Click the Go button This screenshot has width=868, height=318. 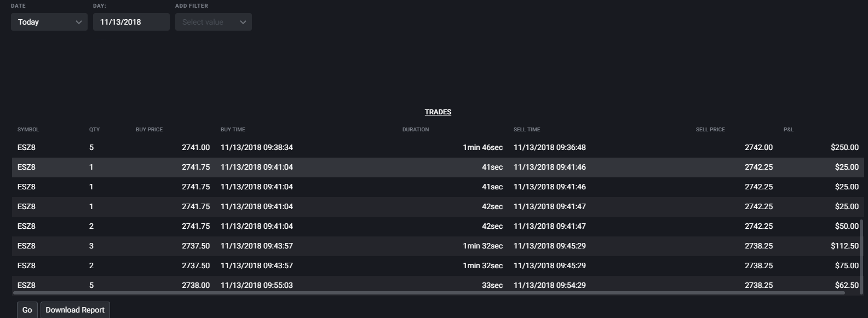[27, 310]
